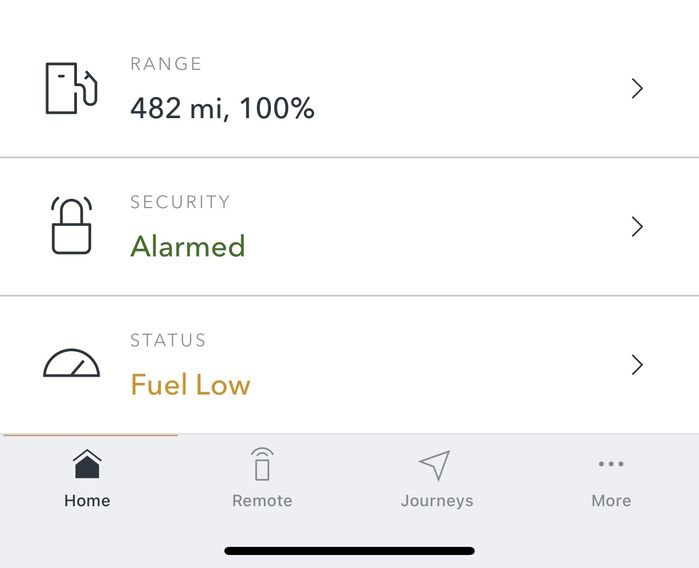This screenshot has width=699, height=568.
Task: Select the Home tab label
Action: 87,501
